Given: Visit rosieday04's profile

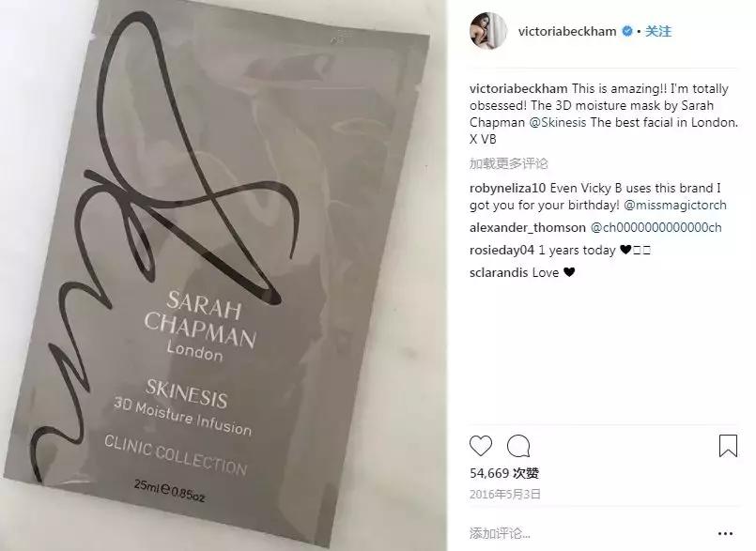Looking at the screenshot, I should coord(501,251).
